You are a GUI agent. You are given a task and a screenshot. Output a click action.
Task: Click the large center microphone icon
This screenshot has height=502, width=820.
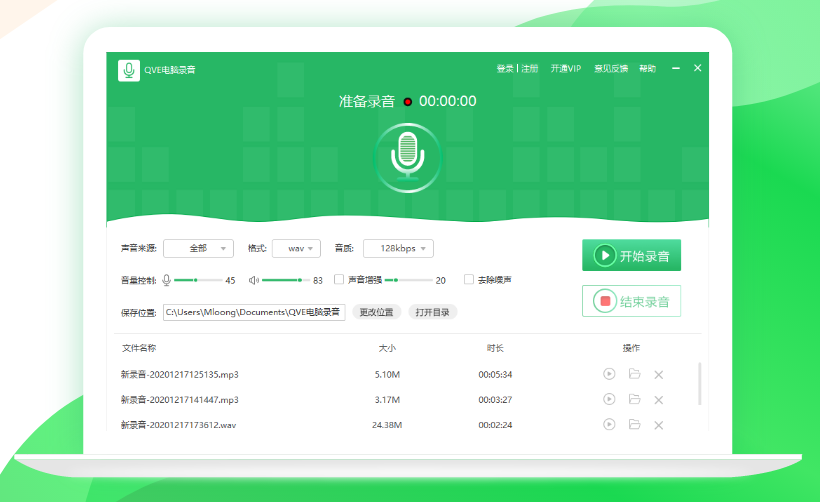(x=407, y=158)
